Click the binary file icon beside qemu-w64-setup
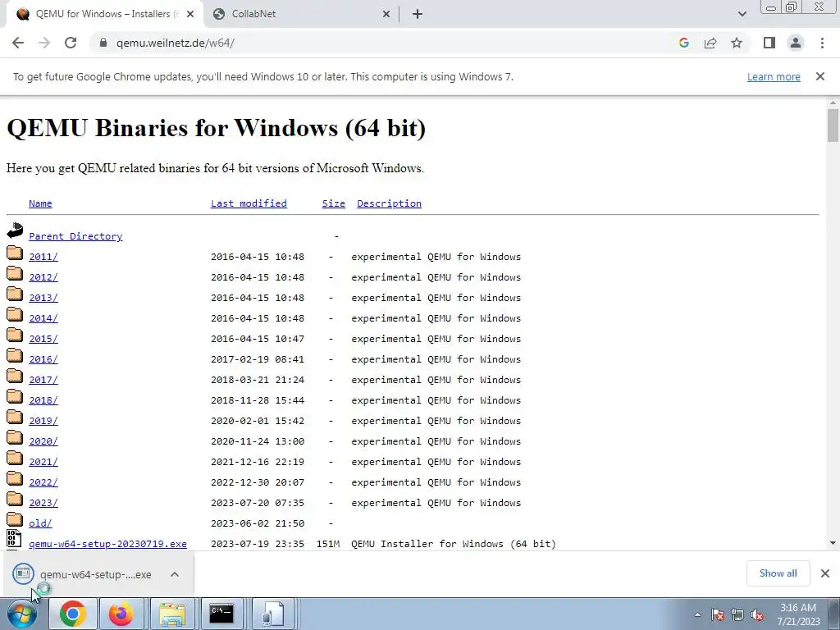Viewport: 840px width, 630px height. (x=15, y=538)
